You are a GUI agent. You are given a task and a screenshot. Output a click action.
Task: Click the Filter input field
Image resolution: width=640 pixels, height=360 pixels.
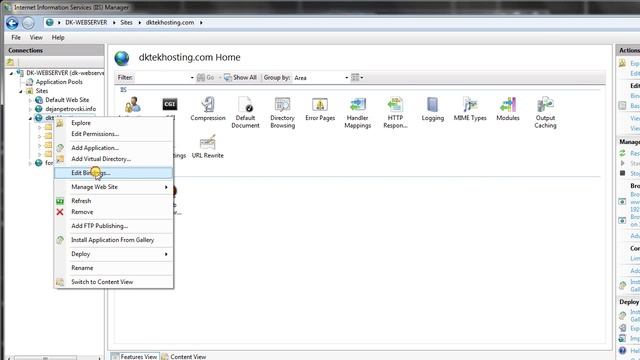pyautogui.click(x=162, y=78)
